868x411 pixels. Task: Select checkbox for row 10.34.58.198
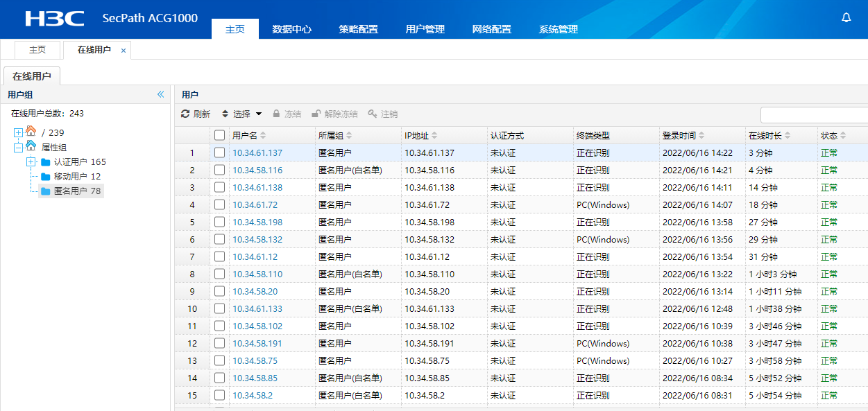pyautogui.click(x=219, y=222)
